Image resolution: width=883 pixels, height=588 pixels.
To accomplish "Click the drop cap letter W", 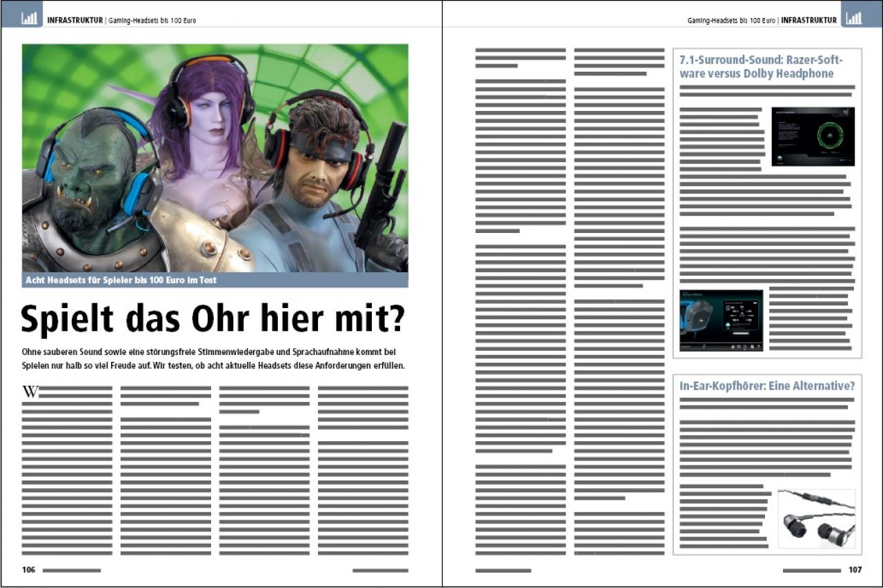I will tap(30, 392).
